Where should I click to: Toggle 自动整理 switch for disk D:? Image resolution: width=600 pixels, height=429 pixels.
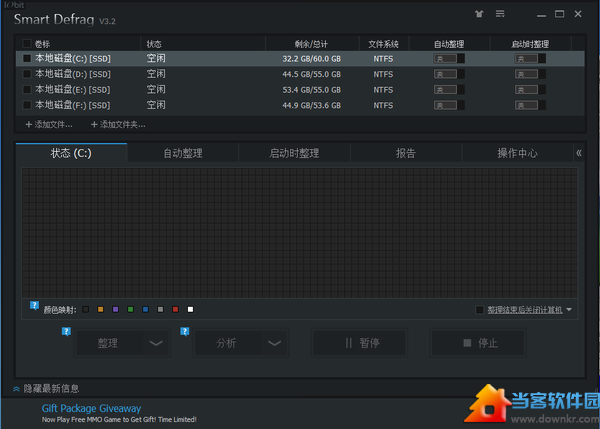tap(449, 74)
